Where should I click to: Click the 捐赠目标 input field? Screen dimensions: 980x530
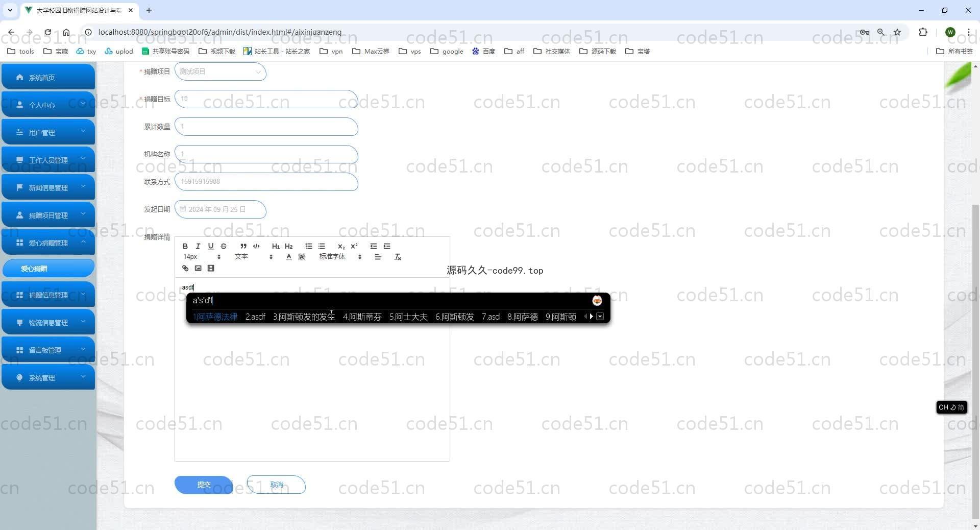click(x=266, y=99)
